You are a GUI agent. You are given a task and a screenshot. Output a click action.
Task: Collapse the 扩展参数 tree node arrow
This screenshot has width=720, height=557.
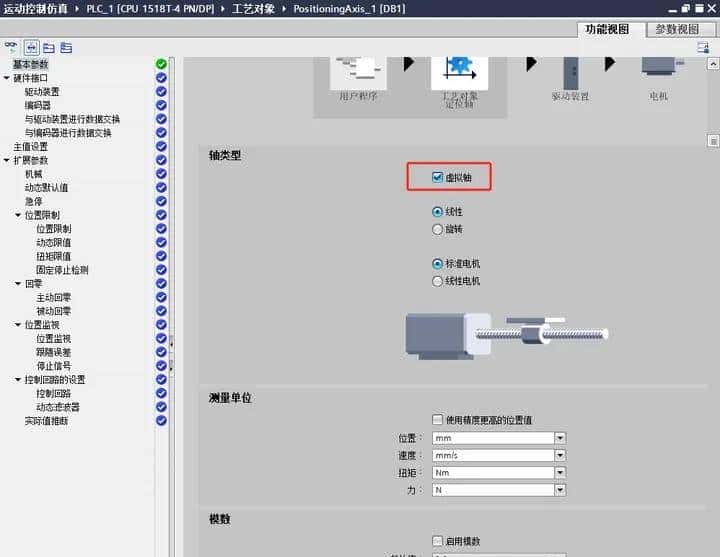pyautogui.click(x=6, y=160)
